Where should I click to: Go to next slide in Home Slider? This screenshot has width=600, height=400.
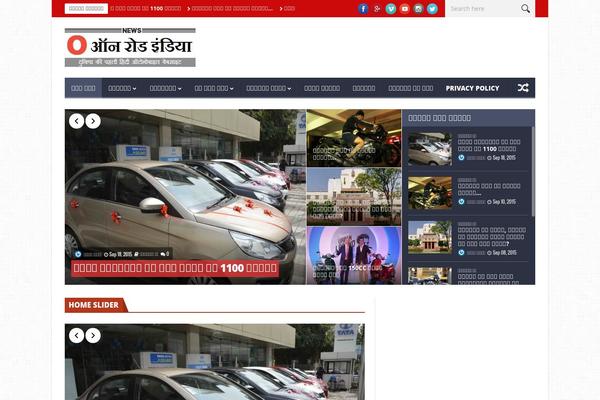(93, 336)
